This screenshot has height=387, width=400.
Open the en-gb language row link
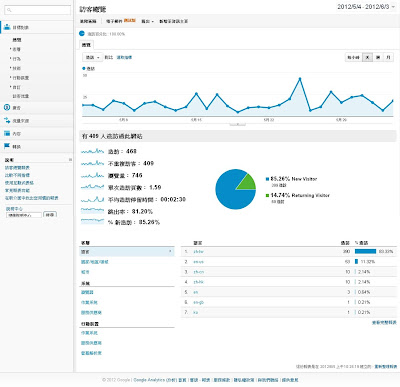[198, 302]
